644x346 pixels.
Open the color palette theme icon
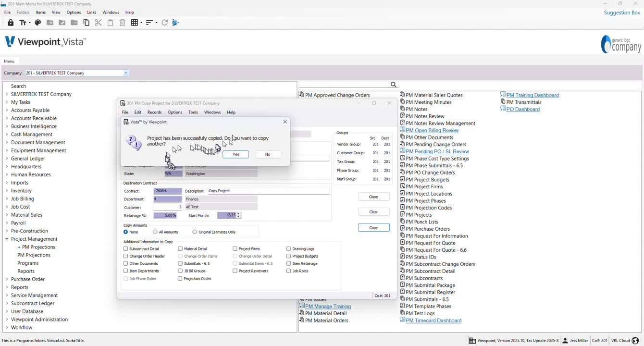click(x=38, y=23)
